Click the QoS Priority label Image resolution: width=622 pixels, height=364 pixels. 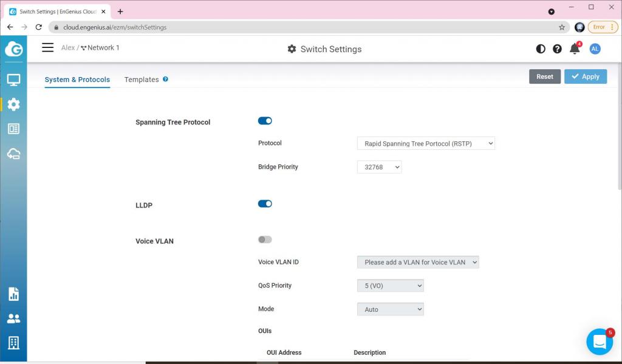tap(275, 285)
